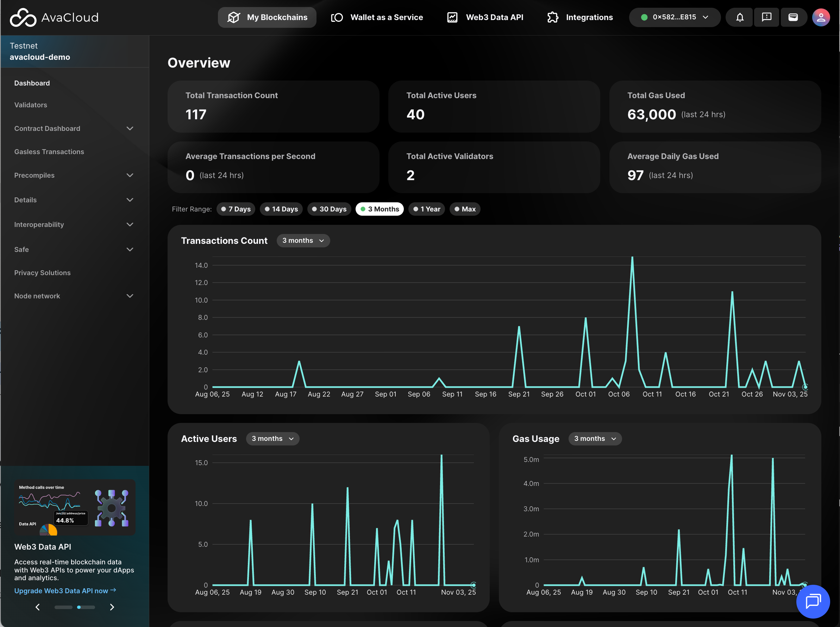Open wallet address 0x582...E815 dropdown
Screen dimensions: 840x627
coord(674,18)
